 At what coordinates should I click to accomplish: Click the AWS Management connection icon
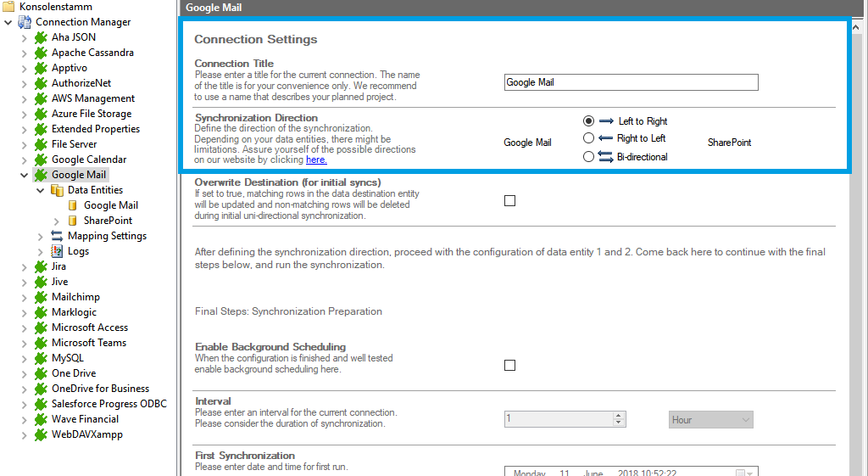pyautogui.click(x=41, y=98)
